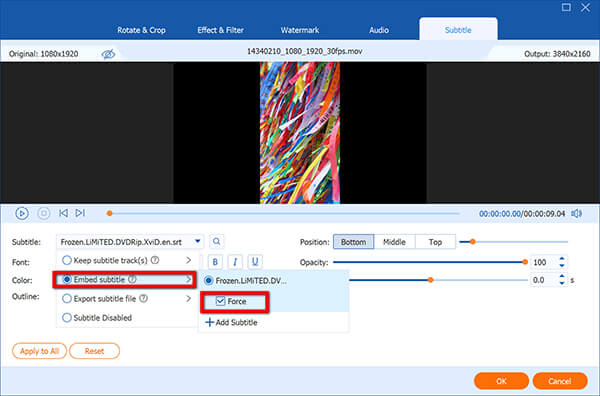The image size is (600, 396).
Task: Apply italic to the subtitle font
Action: coord(235,262)
